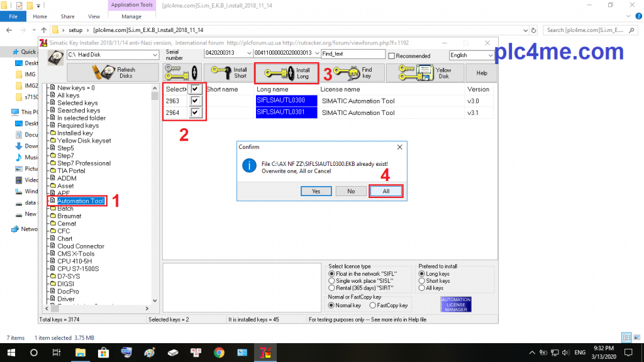Click the Yellow Disk button
This screenshot has height=362, width=644.
(425, 73)
